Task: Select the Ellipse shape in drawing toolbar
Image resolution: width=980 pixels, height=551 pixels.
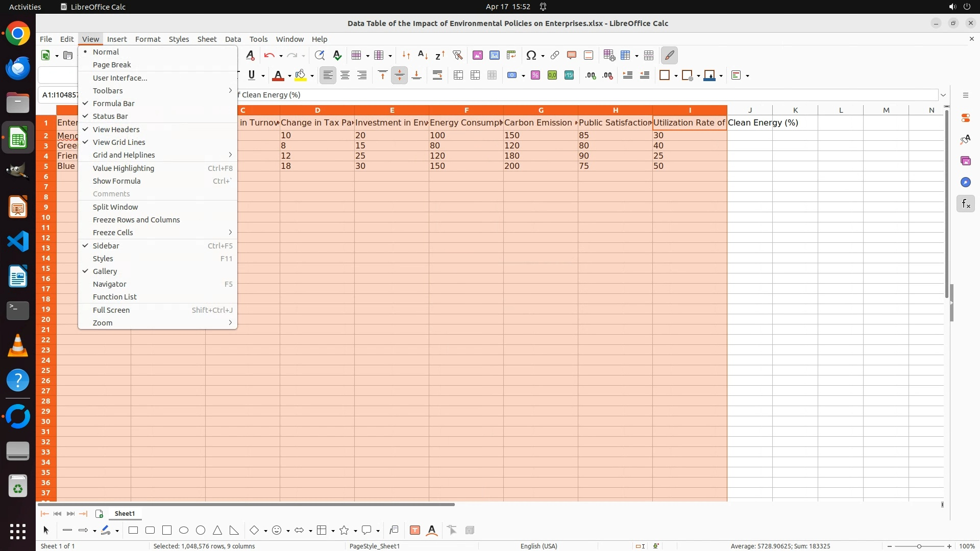Action: pos(184,531)
